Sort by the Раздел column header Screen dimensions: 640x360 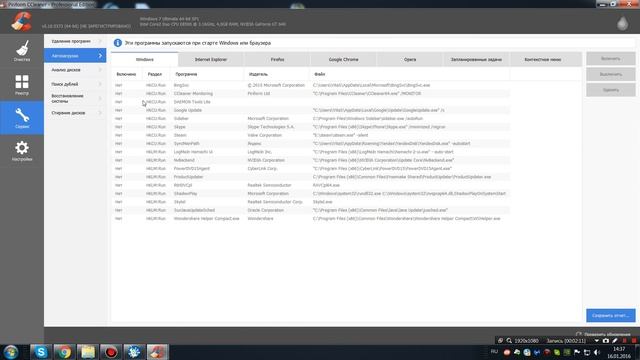coord(155,74)
